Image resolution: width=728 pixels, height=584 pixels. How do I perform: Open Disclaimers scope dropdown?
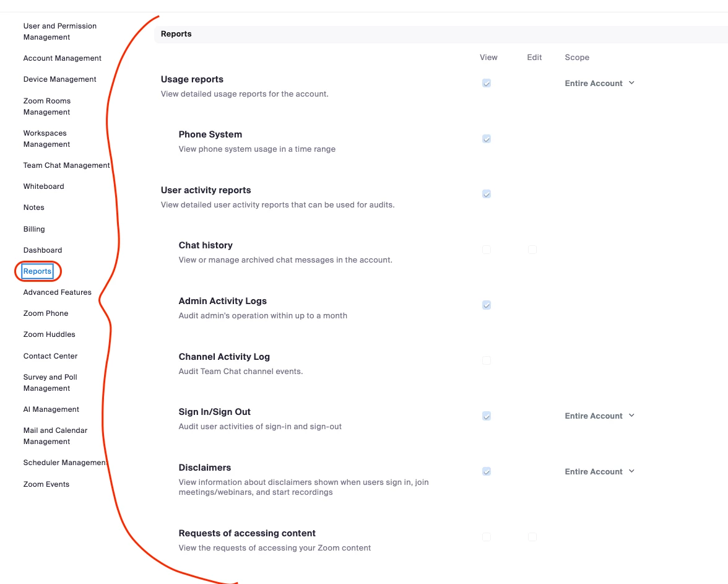tap(599, 471)
